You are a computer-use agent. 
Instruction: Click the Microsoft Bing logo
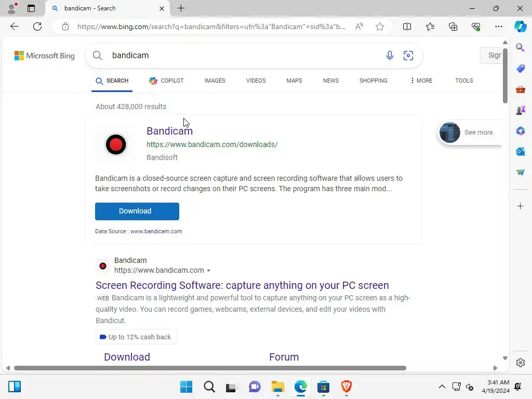pyautogui.click(x=45, y=56)
